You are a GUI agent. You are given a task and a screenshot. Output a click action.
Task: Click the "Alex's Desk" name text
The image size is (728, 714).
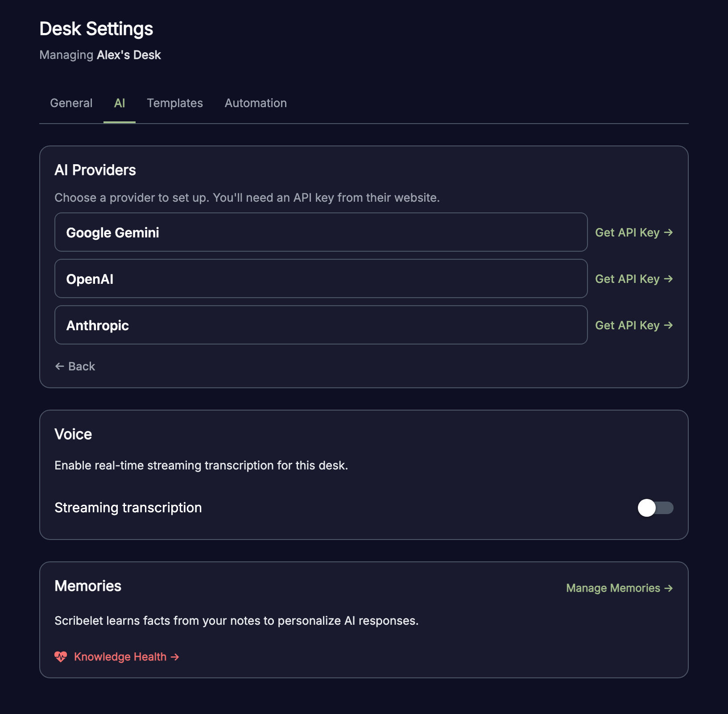(x=129, y=55)
